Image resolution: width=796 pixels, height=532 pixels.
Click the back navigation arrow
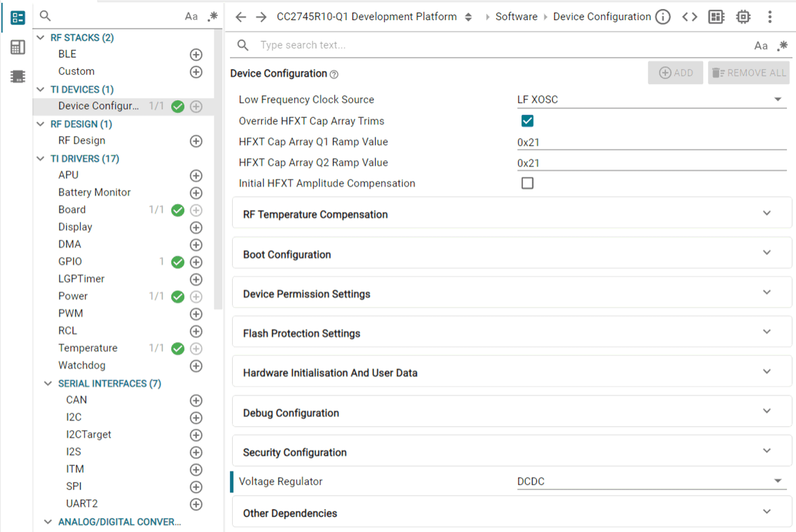(x=240, y=17)
